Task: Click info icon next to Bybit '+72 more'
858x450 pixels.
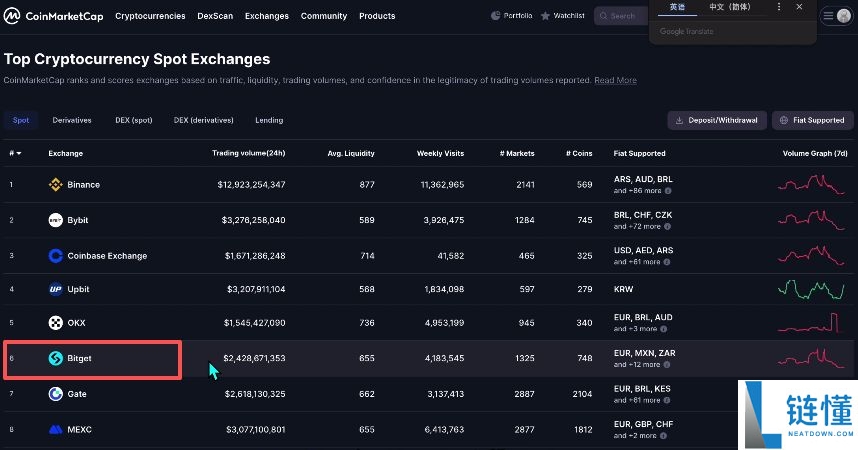Action: 667,227
